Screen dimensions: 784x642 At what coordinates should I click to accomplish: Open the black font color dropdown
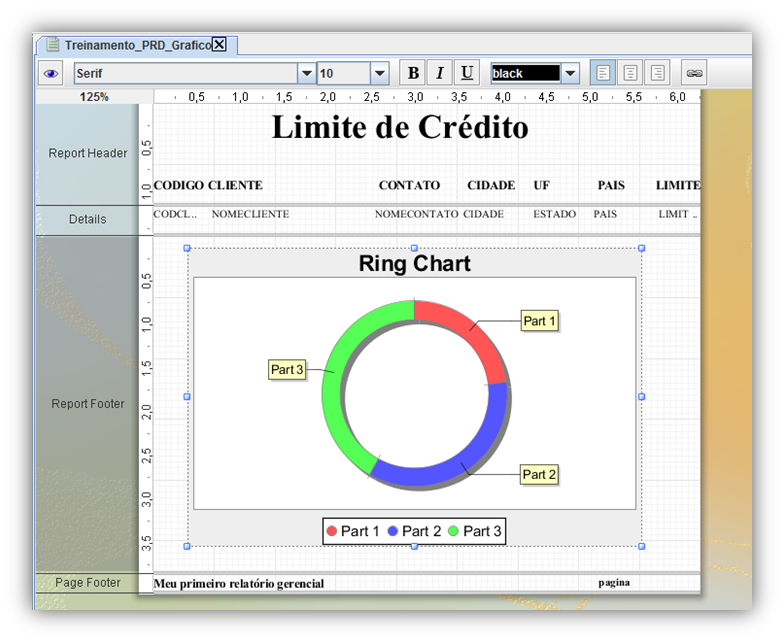(570, 73)
